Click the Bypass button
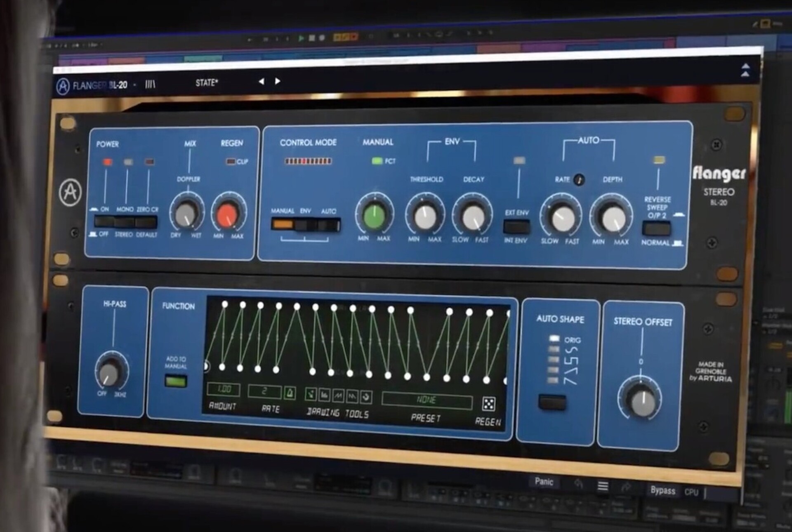 [662, 490]
